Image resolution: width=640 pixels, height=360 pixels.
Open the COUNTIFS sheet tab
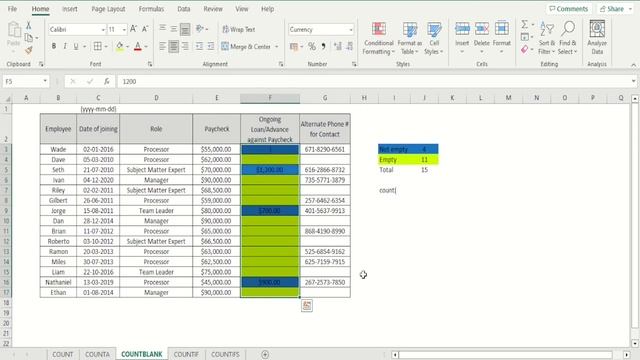click(x=225, y=354)
